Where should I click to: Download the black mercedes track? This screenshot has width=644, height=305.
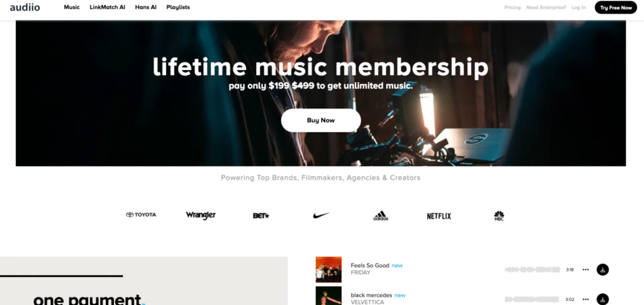coord(602,299)
